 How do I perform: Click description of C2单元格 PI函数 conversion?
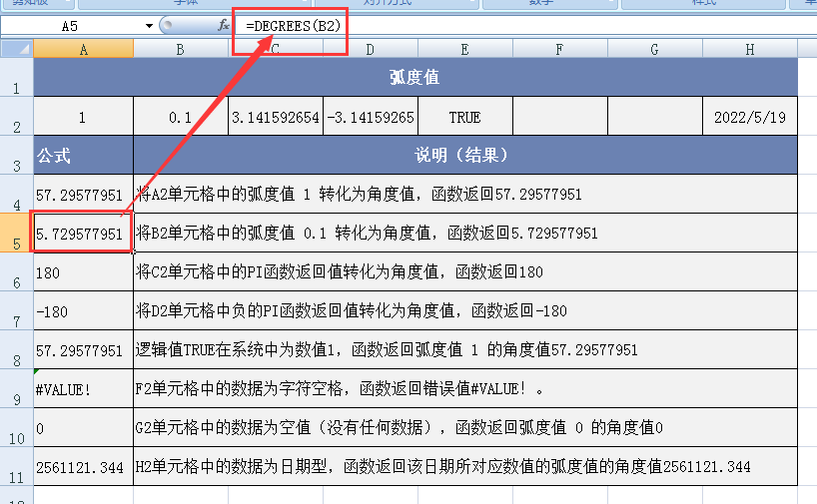click(465, 271)
